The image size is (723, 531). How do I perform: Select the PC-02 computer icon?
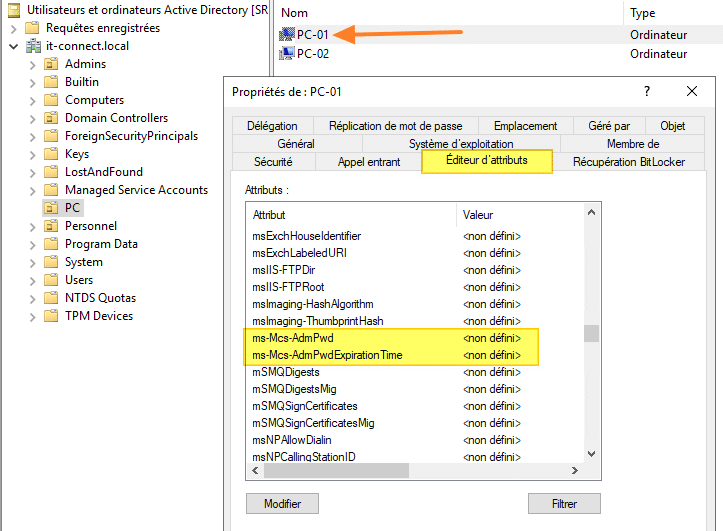287,53
